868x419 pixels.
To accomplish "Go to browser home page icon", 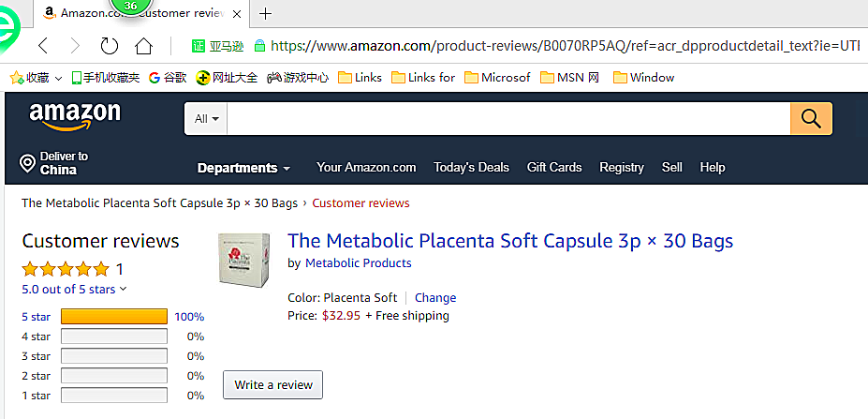I will point(143,45).
